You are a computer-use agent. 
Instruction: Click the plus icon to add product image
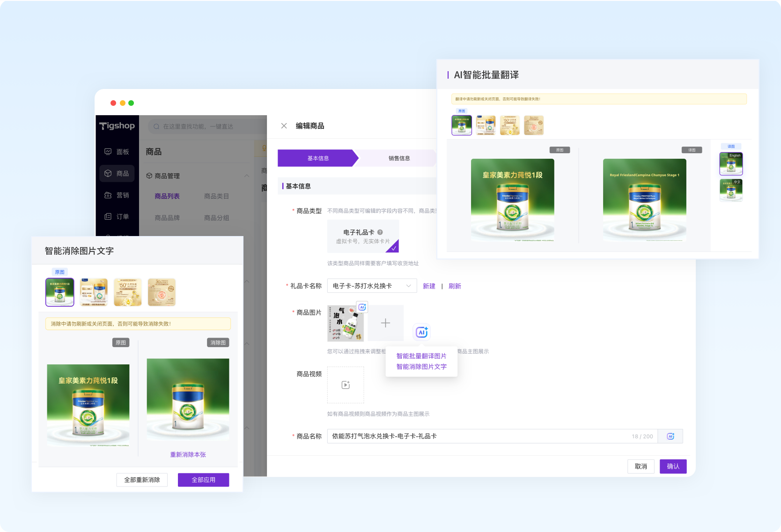coord(385,323)
